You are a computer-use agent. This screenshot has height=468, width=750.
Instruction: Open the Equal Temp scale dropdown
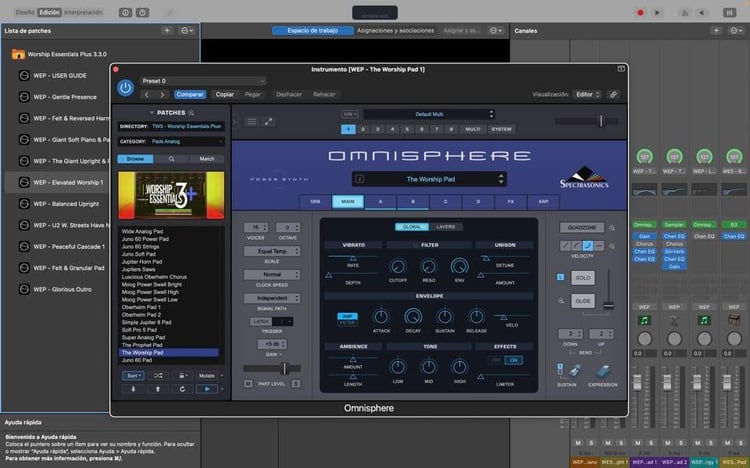pyautogui.click(x=272, y=251)
